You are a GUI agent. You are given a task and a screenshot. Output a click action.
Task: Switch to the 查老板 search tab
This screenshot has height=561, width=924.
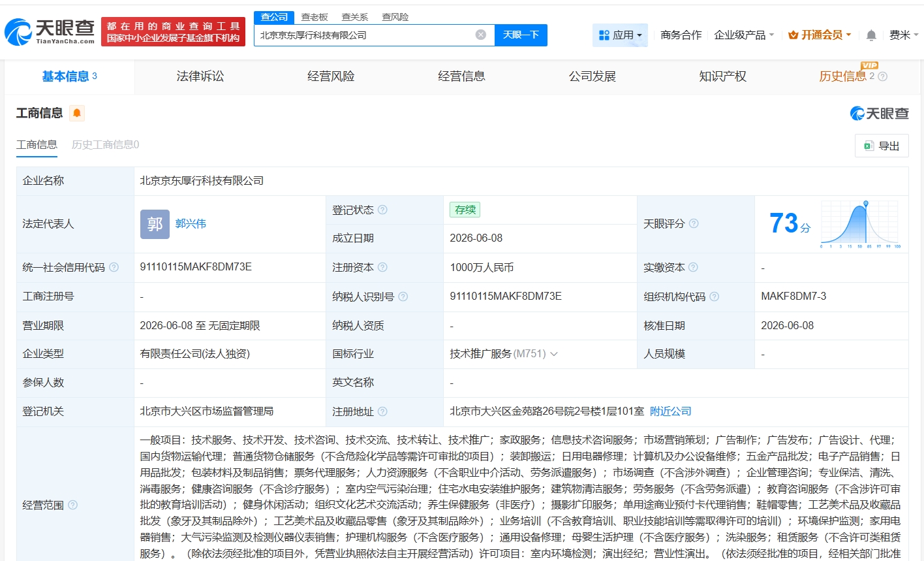pos(315,17)
